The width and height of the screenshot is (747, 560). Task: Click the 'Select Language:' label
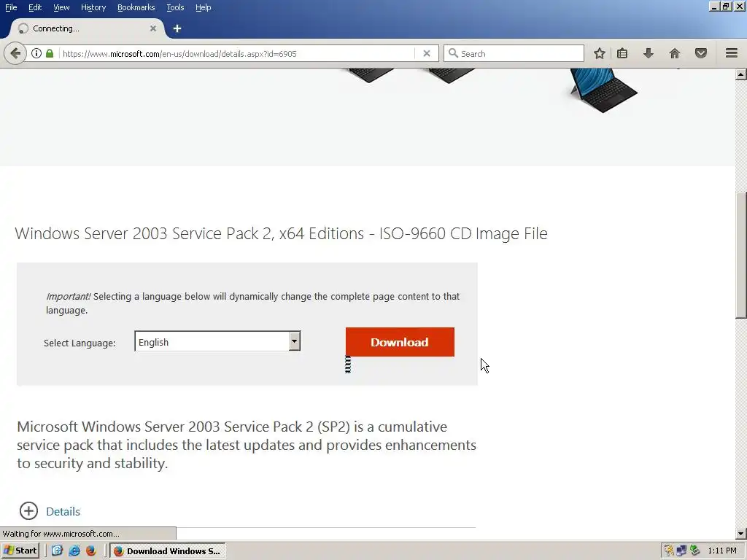click(x=80, y=343)
